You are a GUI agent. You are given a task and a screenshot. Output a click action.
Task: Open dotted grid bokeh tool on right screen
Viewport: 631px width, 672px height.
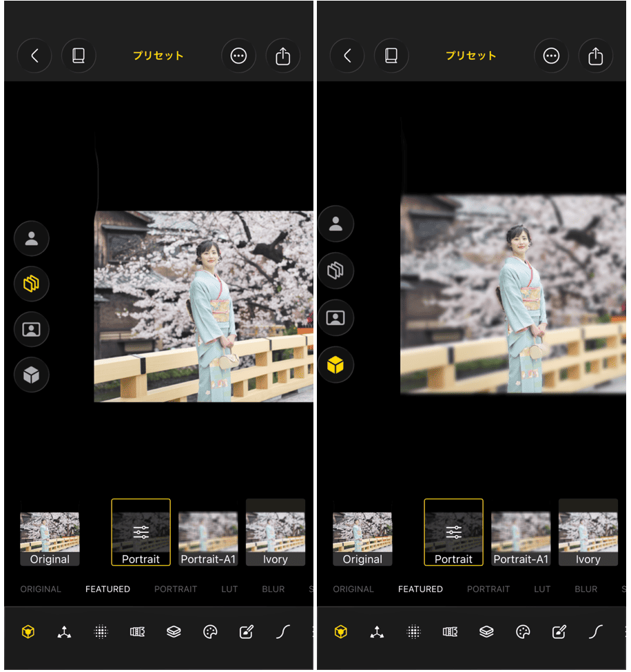tap(414, 631)
